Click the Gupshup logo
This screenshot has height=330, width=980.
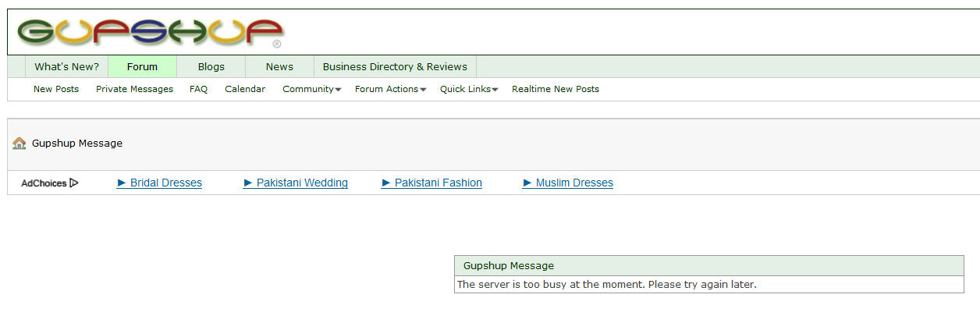tap(150, 32)
